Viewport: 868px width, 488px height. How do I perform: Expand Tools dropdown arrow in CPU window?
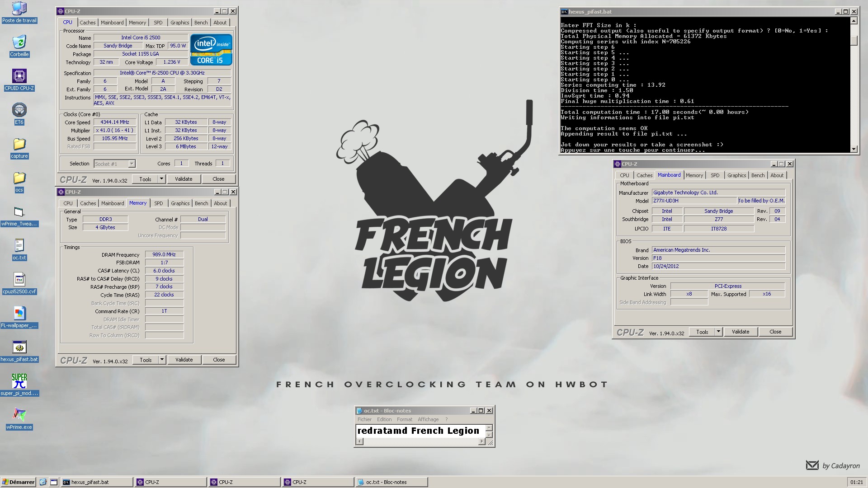161,179
